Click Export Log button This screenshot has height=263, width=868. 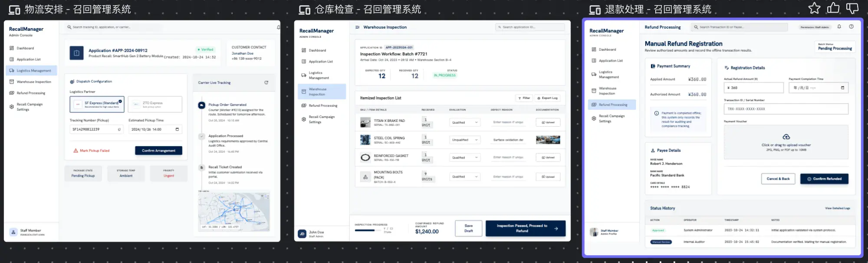click(x=547, y=98)
